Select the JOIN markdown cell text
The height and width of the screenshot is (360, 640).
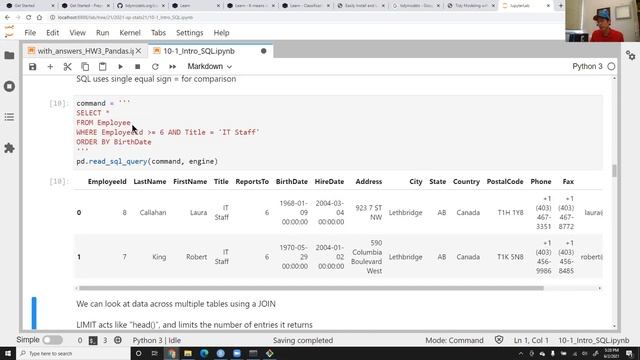[x=176, y=304]
